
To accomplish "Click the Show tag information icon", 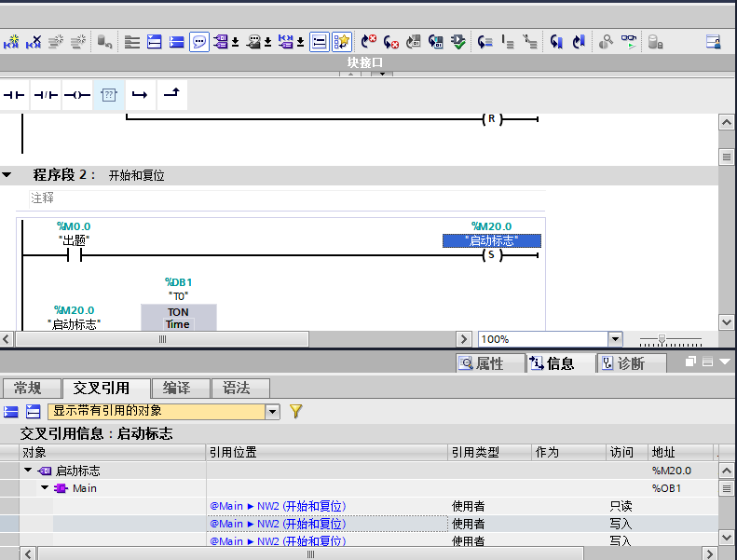I will [253, 42].
